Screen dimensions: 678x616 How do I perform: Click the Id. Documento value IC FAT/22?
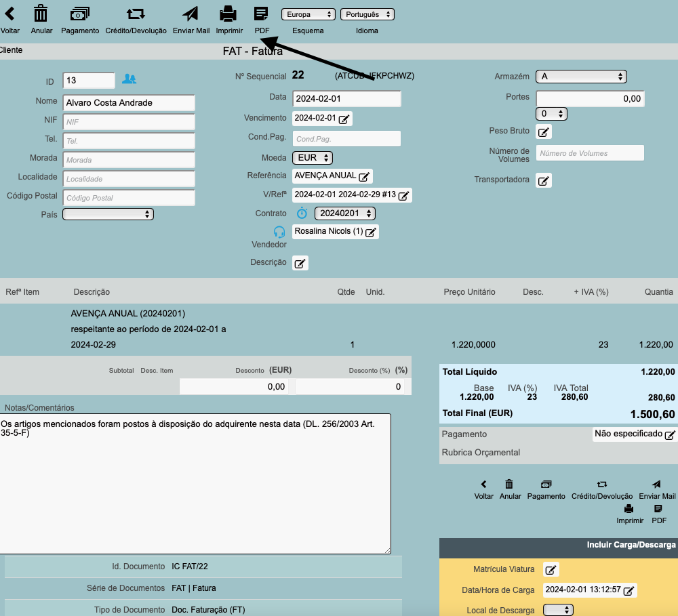coord(190,567)
